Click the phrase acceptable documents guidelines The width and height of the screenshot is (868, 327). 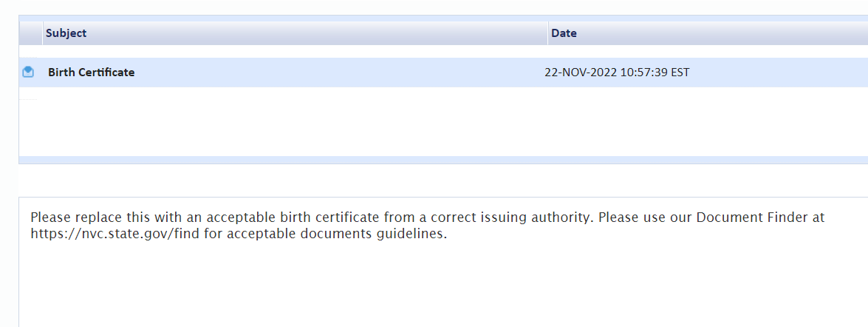[x=337, y=234]
